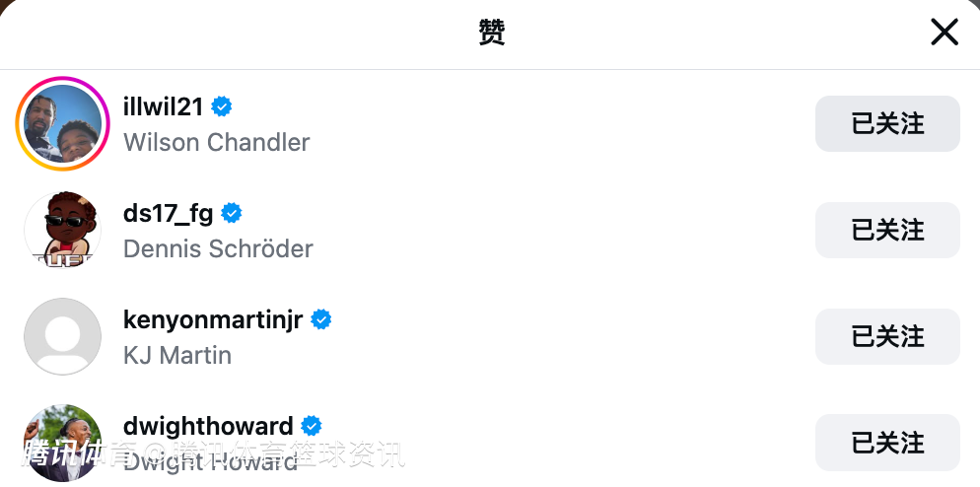Open ds17_fg's cartoon avatar
Image resolution: width=980 pixels, height=487 pixels.
pyautogui.click(x=62, y=231)
